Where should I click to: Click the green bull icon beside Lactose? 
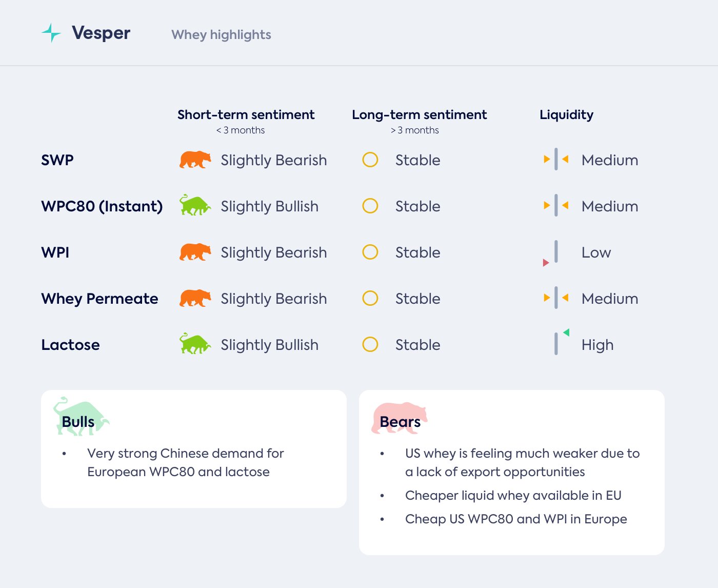(x=195, y=344)
